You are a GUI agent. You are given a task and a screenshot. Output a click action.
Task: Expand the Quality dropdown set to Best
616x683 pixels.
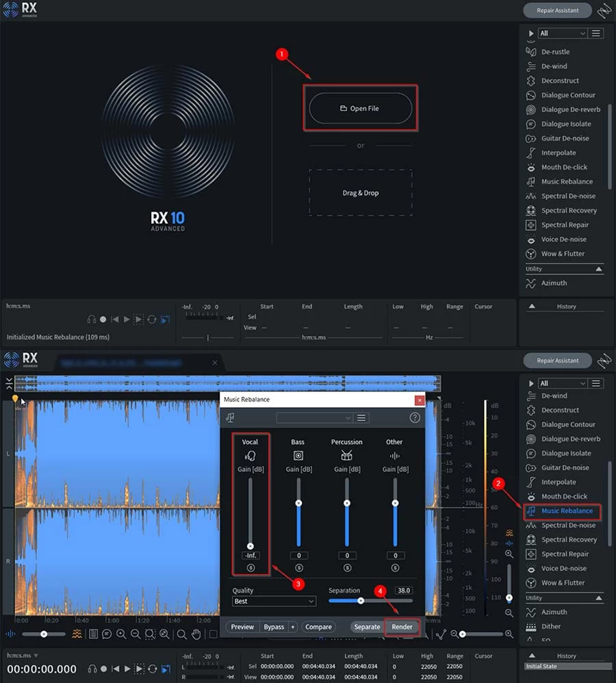274,601
